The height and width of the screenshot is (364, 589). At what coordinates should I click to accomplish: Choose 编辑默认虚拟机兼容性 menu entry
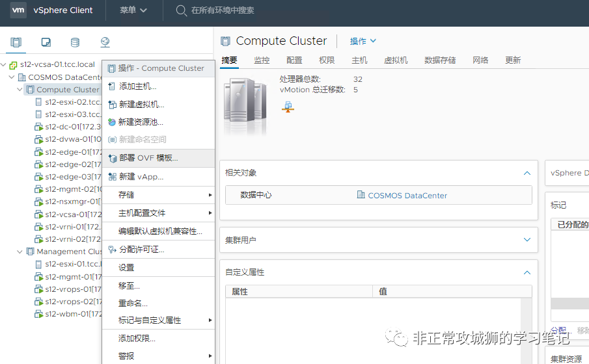pyautogui.click(x=159, y=231)
